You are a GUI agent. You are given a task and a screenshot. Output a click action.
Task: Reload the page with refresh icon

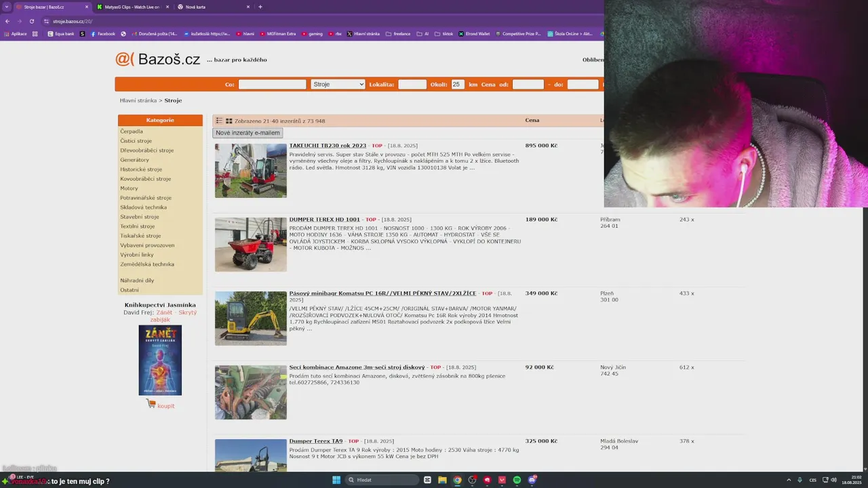click(31, 21)
